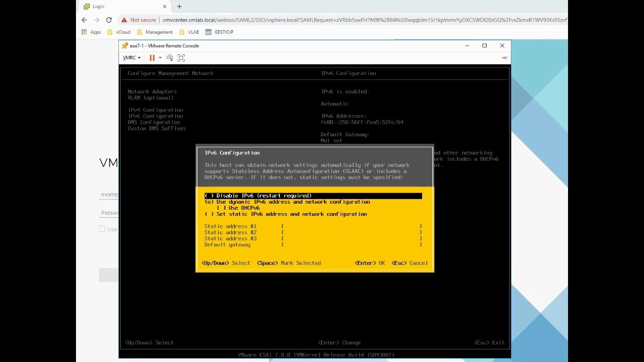The height and width of the screenshot is (362, 644).
Task: Select Custom DNS Suffixes menu entry
Action: [156, 128]
